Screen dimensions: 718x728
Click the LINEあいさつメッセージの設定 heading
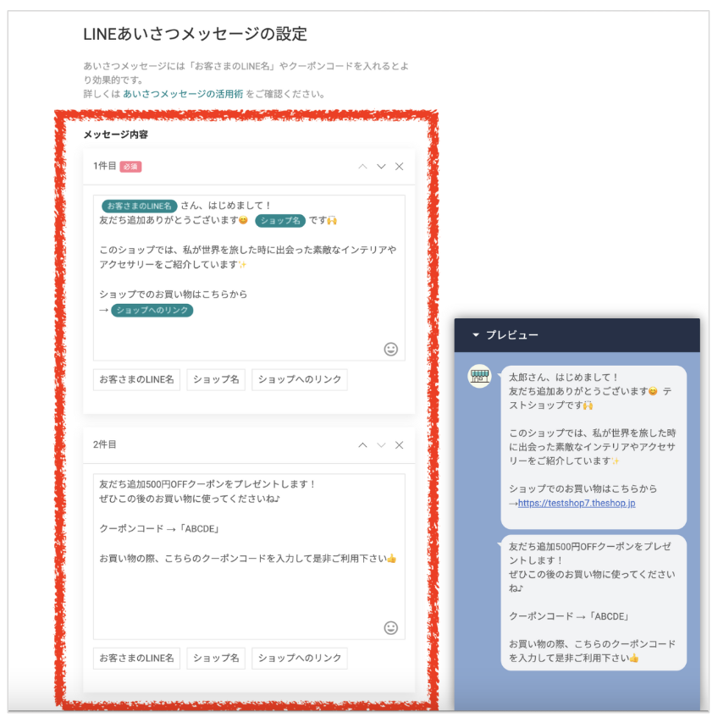pos(195,34)
